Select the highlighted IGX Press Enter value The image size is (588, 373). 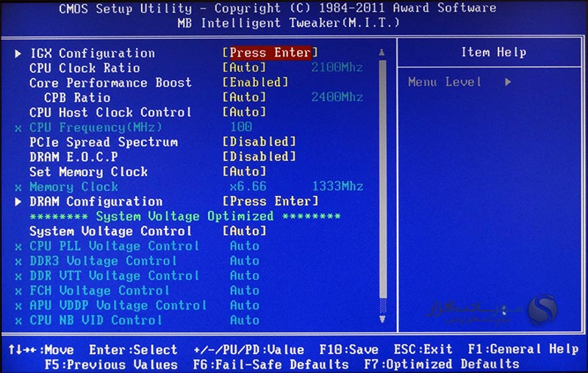pyautogui.click(x=270, y=52)
